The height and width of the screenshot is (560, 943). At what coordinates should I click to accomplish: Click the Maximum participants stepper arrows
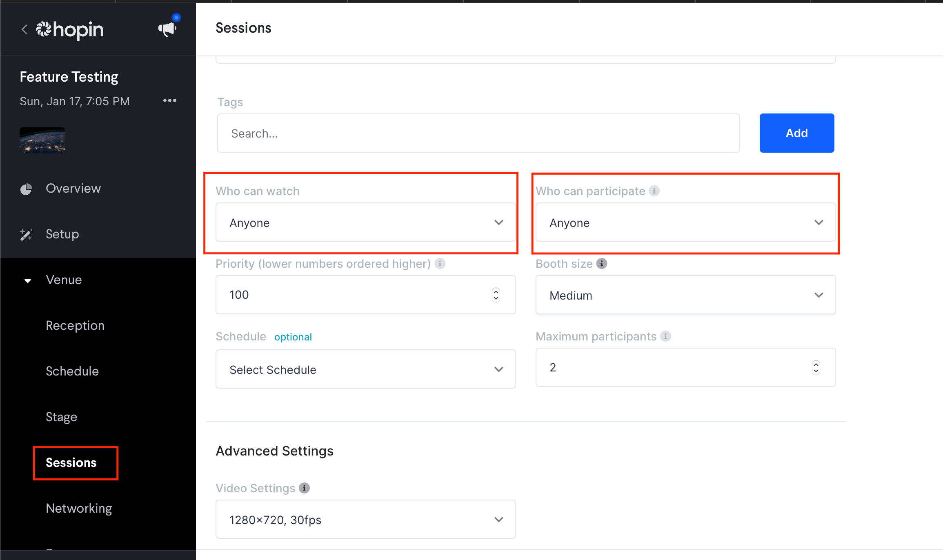(816, 367)
